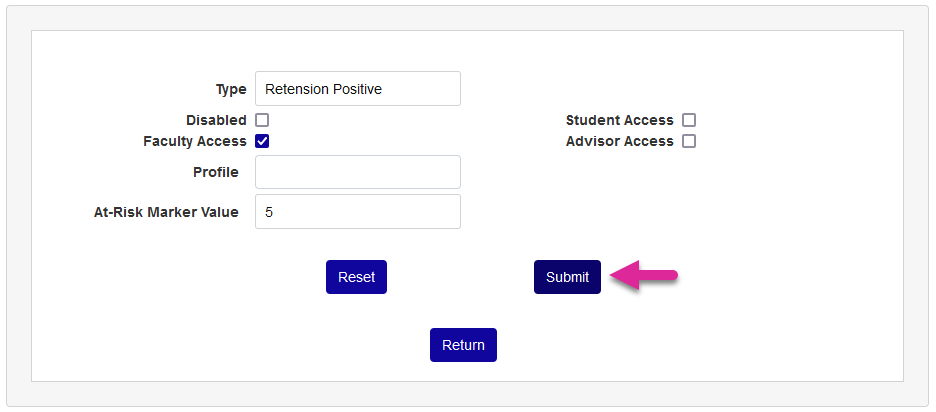Click the "Disabled" label text
The height and width of the screenshot is (412, 936).
pyautogui.click(x=216, y=120)
